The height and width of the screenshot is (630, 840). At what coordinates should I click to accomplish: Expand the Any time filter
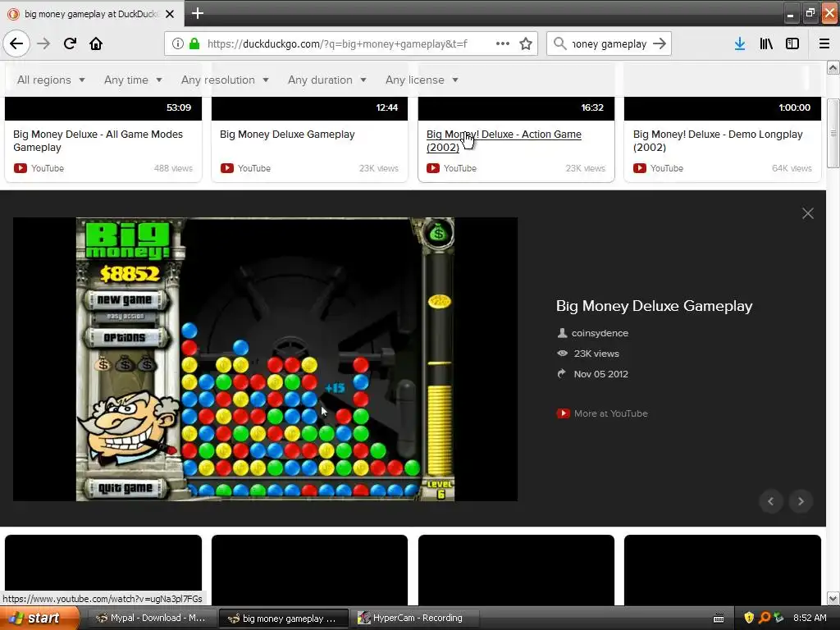(133, 80)
